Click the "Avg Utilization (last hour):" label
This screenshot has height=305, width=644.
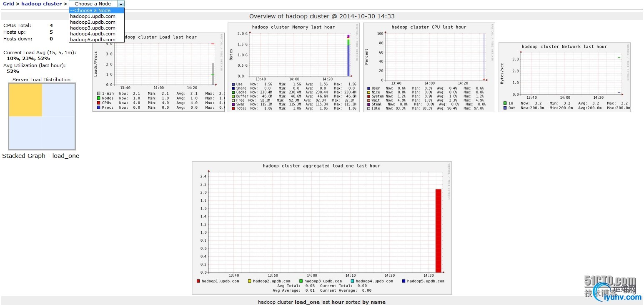34,65
